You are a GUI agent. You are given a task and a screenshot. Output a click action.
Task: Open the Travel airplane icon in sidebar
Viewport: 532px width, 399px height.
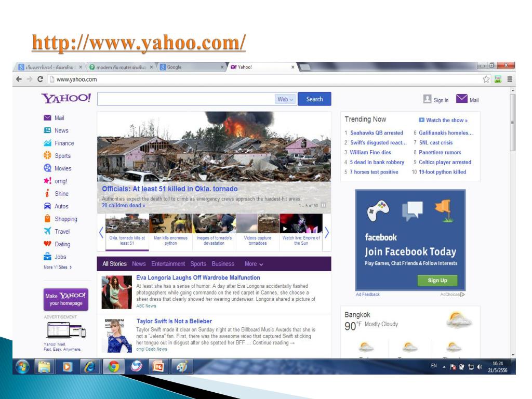coord(47,231)
